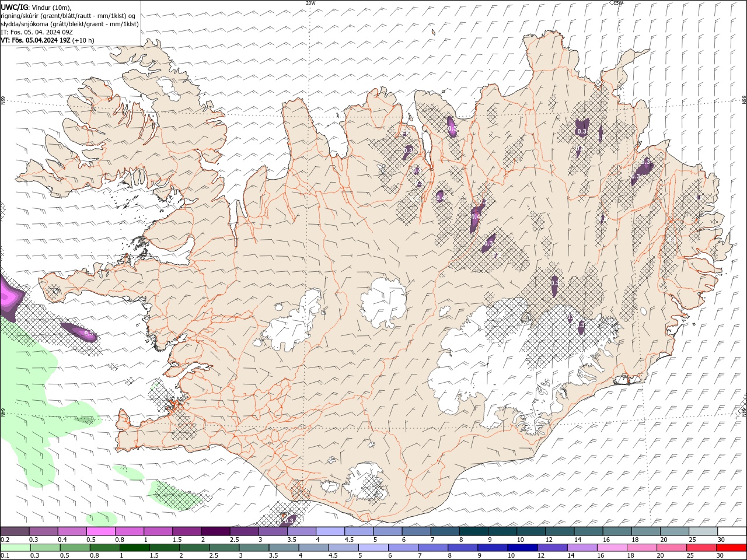Screen dimensions: 747x560
Task: Click the '30' label under lower scale
Action: tap(721, 556)
